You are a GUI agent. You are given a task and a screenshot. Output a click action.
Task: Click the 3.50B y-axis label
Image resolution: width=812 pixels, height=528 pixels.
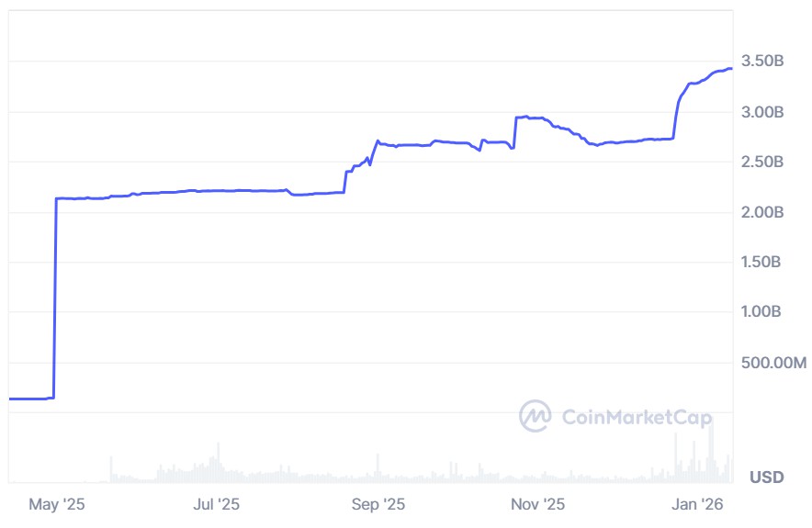point(762,62)
